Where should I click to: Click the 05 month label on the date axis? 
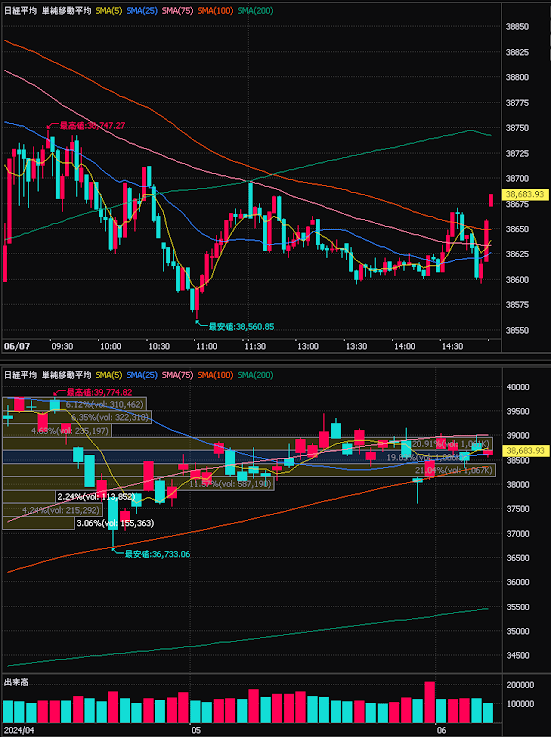click(196, 730)
